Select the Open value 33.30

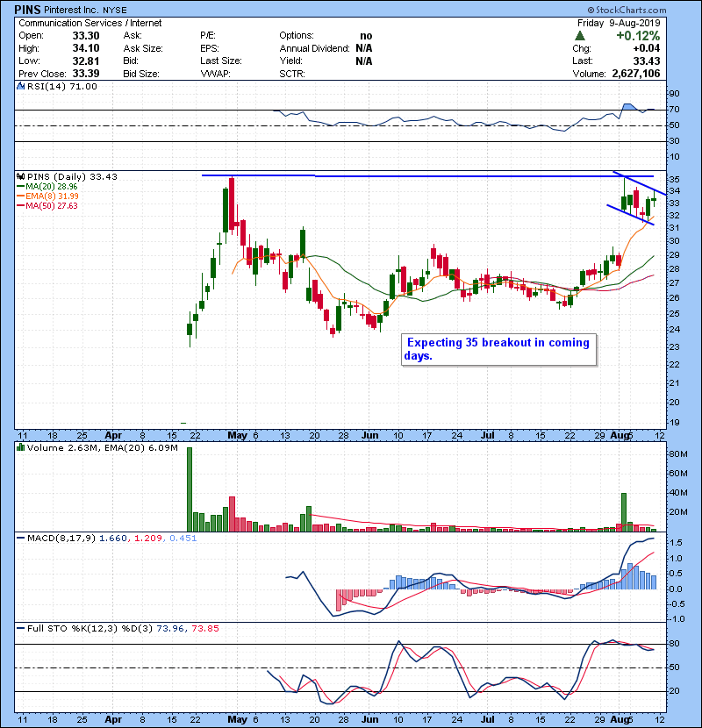[x=86, y=36]
